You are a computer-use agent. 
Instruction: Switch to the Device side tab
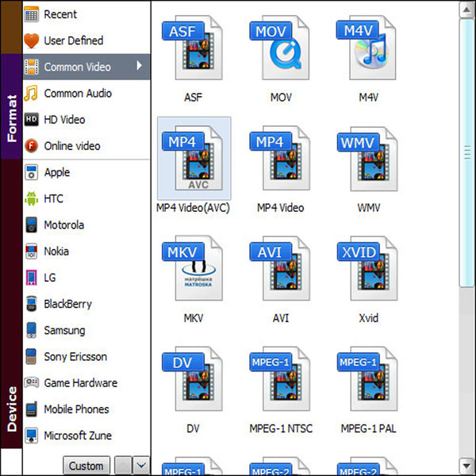(x=11, y=304)
